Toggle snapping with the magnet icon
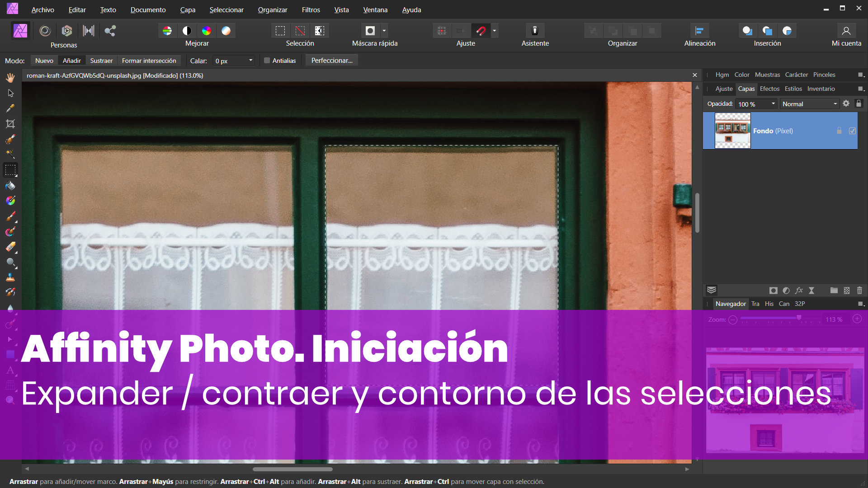The height and width of the screenshot is (488, 868). [x=481, y=31]
